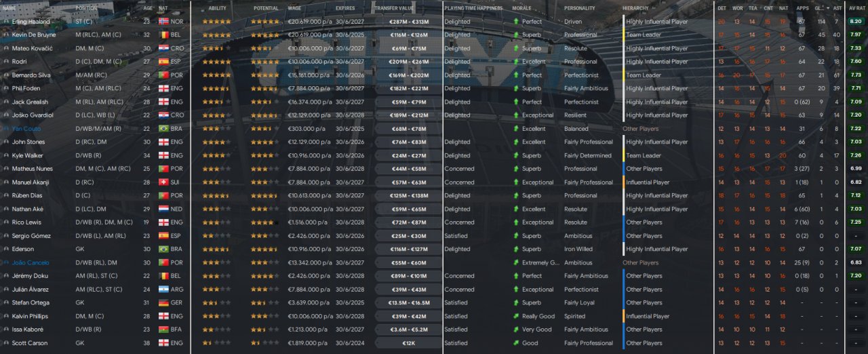Screen dimensions: 868x354
Task: Click the ability star rating for Mateo Kovačić
Action: point(216,49)
